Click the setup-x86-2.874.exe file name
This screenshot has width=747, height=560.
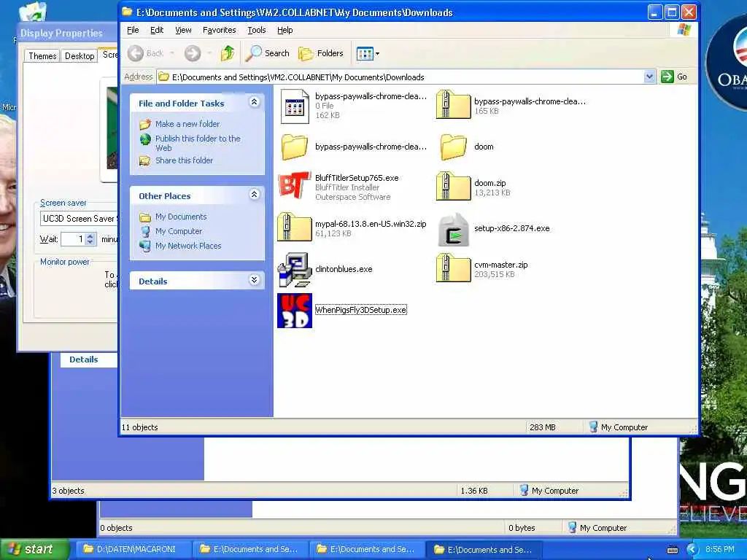(512, 228)
